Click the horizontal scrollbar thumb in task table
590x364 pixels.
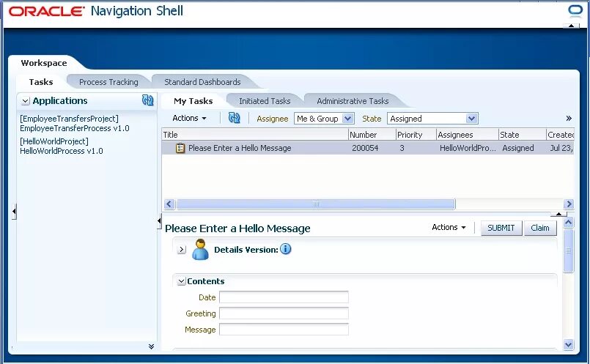coord(316,204)
